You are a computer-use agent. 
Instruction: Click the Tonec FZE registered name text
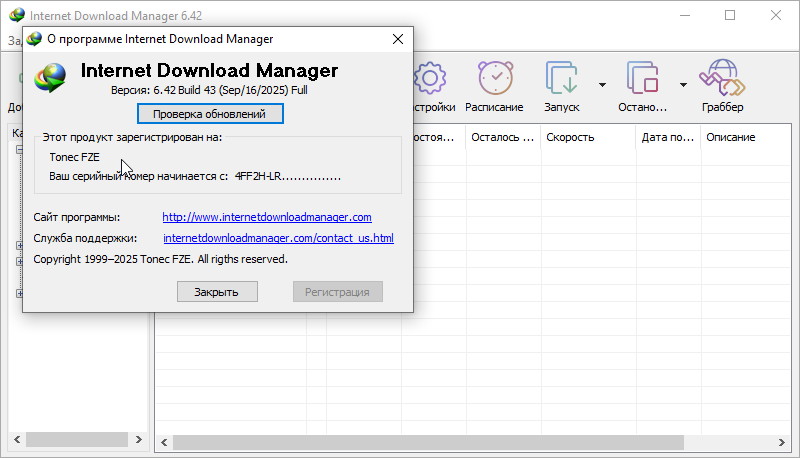74,157
